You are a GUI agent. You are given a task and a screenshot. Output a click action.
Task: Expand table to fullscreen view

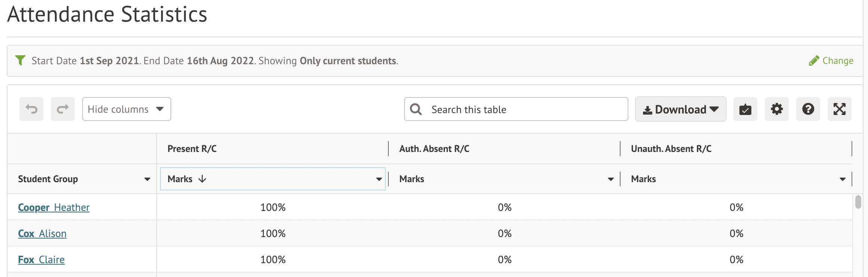(x=839, y=109)
